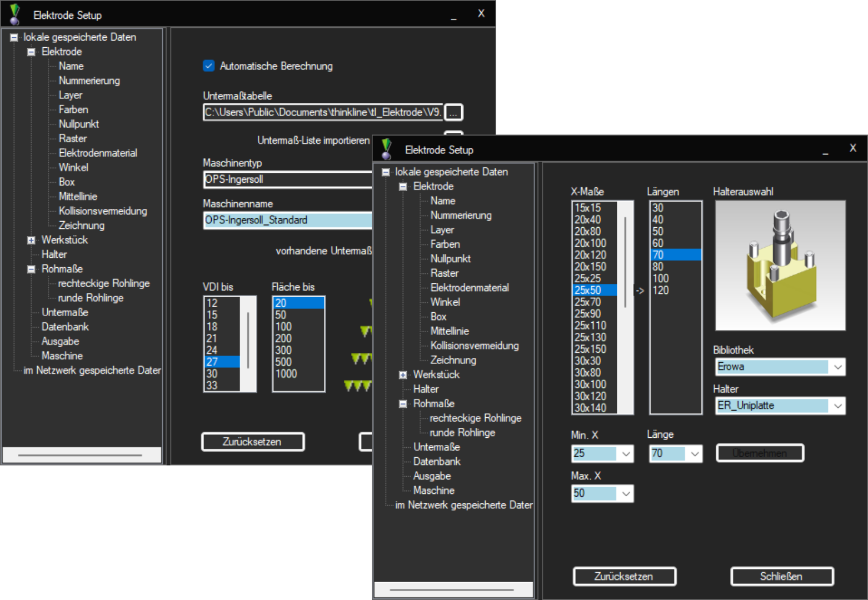Select Maschine in the back window tree
This screenshot has height=600, width=868.
click(x=62, y=356)
